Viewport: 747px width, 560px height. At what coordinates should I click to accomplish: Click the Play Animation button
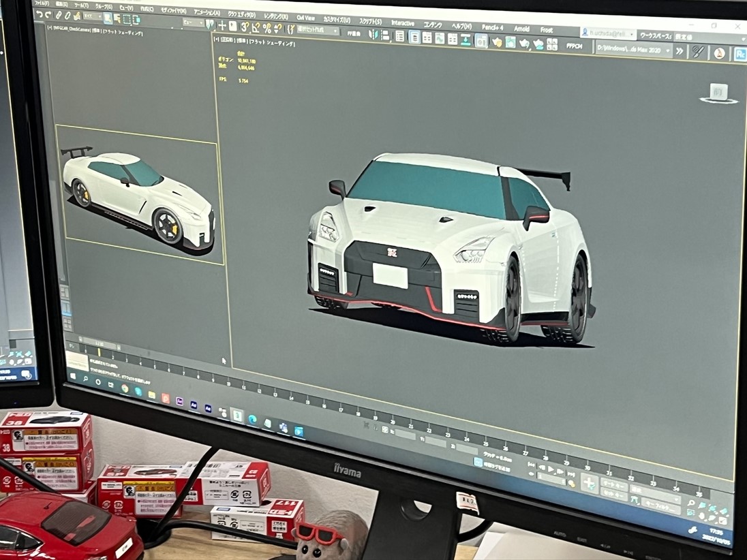[550, 469]
